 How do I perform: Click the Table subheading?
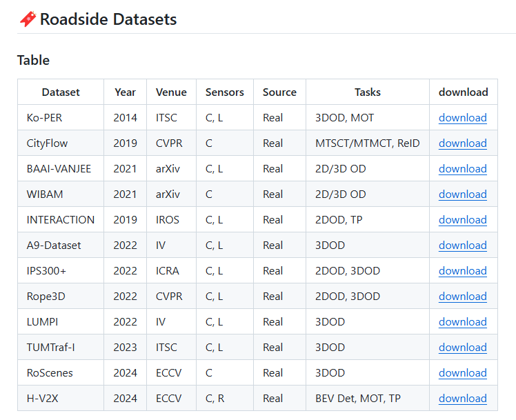click(33, 61)
